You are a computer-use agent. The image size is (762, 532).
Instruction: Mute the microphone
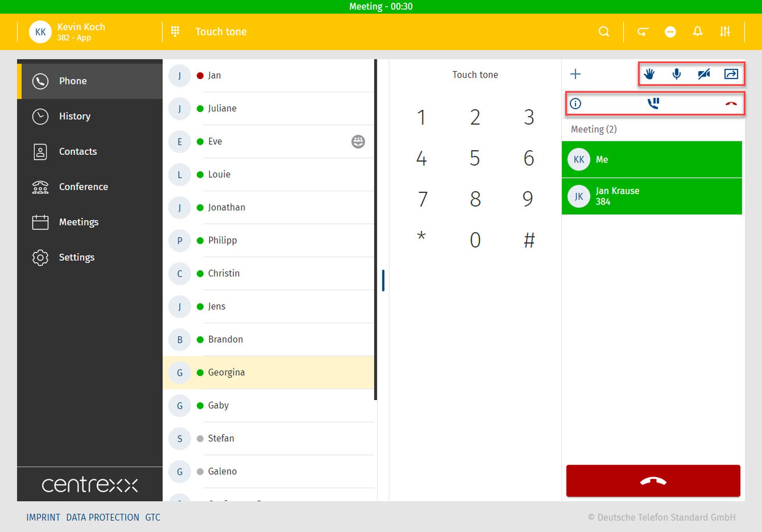click(677, 74)
